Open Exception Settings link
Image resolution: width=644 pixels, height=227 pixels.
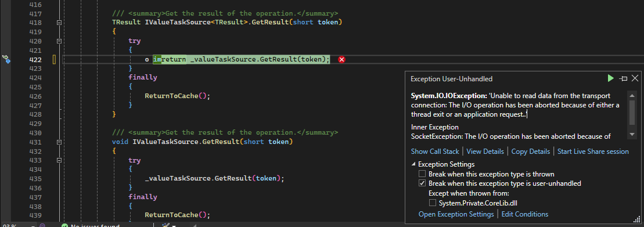[x=456, y=214]
